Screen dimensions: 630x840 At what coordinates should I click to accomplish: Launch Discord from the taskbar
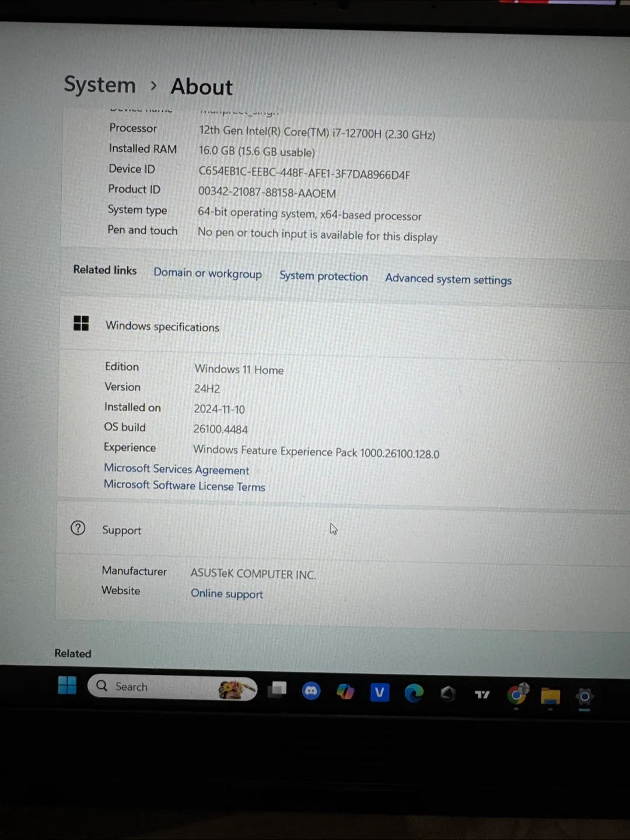pyautogui.click(x=311, y=691)
